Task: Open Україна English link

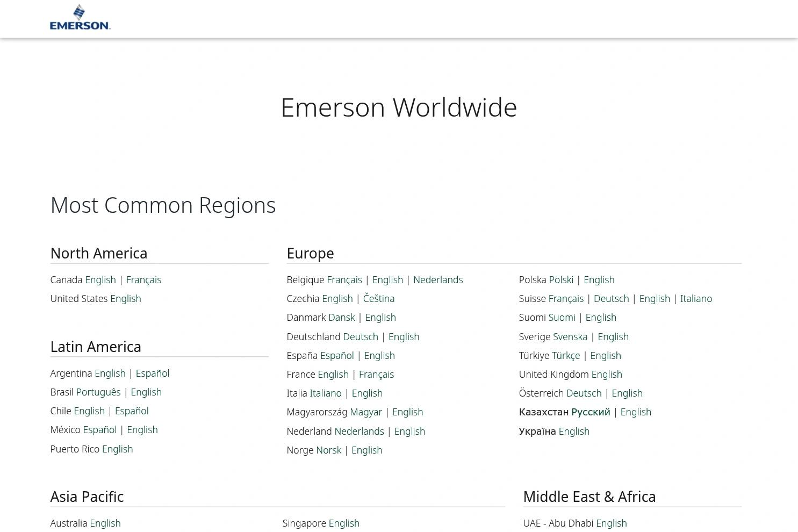Action: (574, 431)
